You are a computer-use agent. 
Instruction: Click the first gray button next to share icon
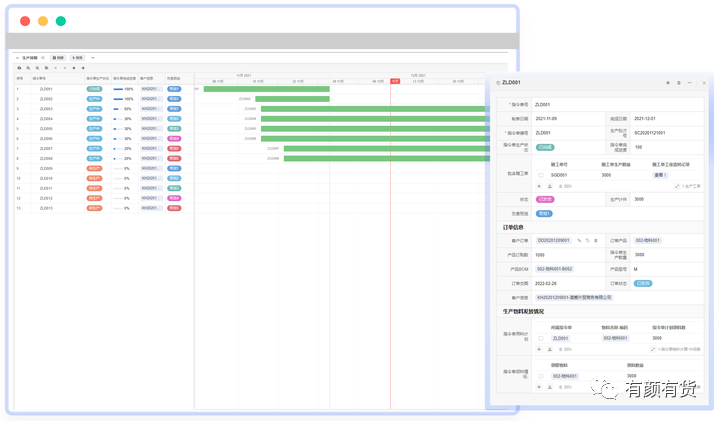pos(58,58)
